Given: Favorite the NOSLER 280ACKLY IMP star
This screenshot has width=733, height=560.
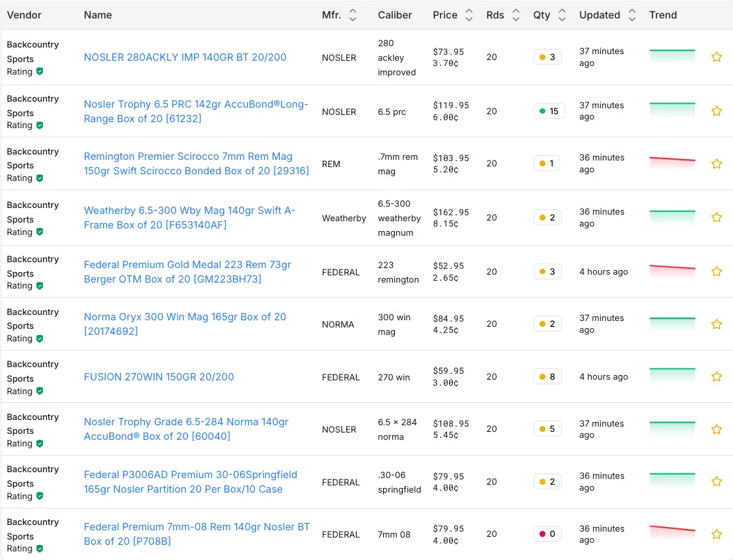Looking at the screenshot, I should pyautogui.click(x=716, y=57).
